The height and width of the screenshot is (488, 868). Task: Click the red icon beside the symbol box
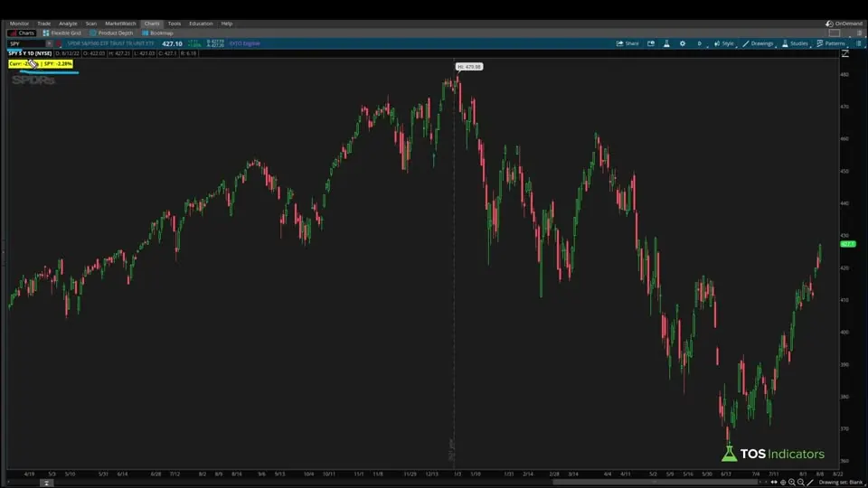tap(58, 43)
